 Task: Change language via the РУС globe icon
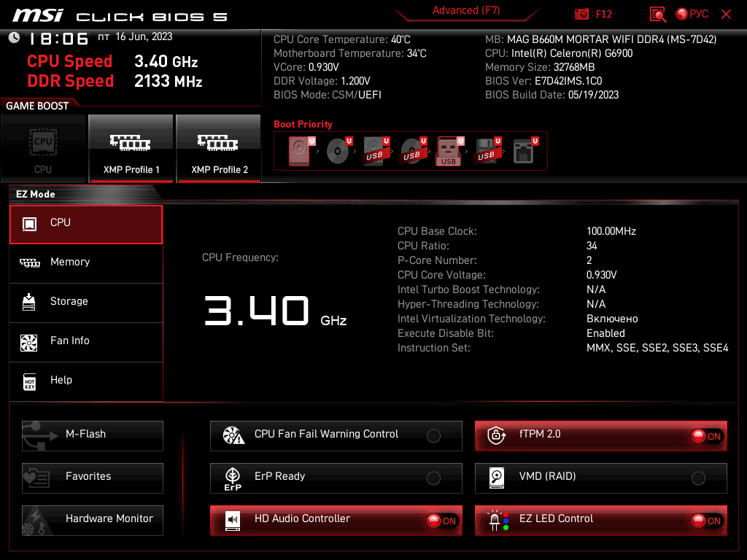click(x=692, y=15)
